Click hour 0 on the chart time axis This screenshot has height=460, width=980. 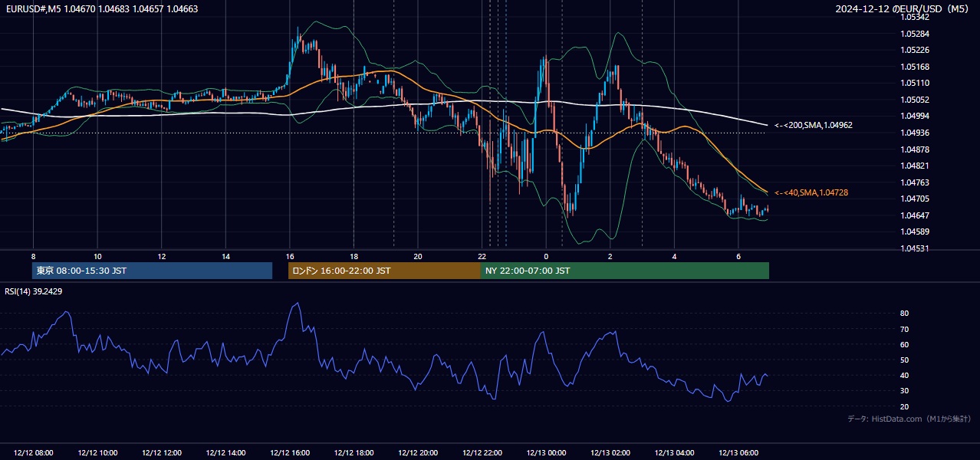[546, 256]
